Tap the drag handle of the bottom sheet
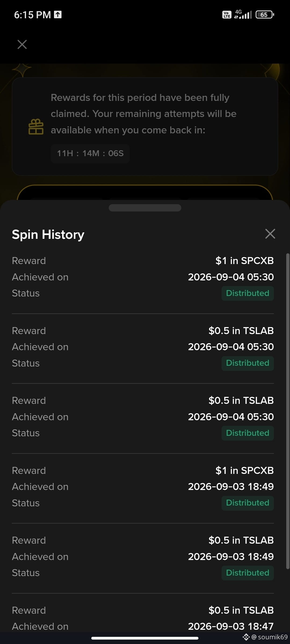Viewport: 290px width, 644px height. (145, 208)
